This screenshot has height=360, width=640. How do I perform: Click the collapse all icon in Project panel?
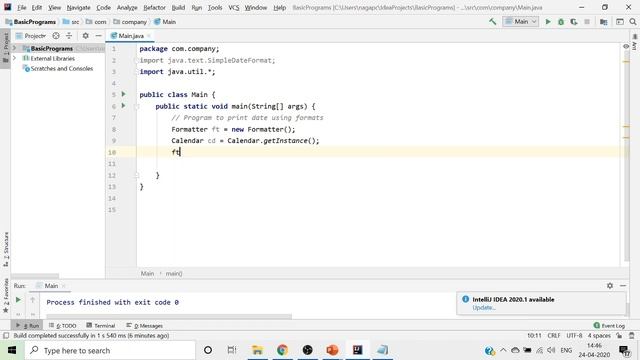(69, 36)
